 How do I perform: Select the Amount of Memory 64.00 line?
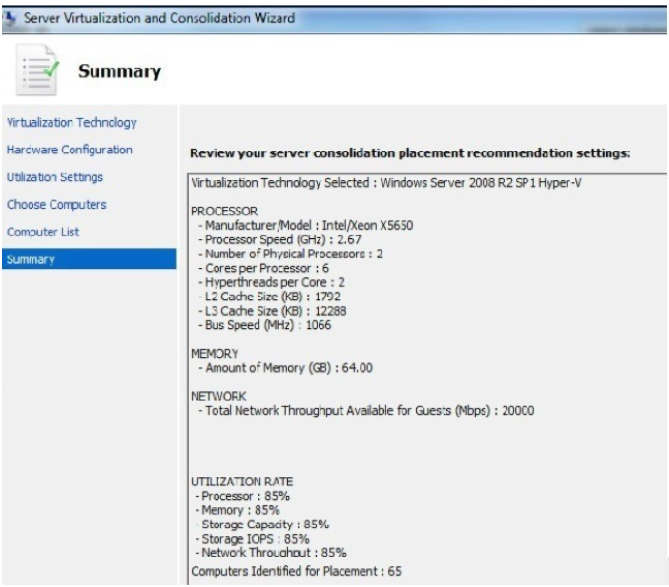(285, 368)
